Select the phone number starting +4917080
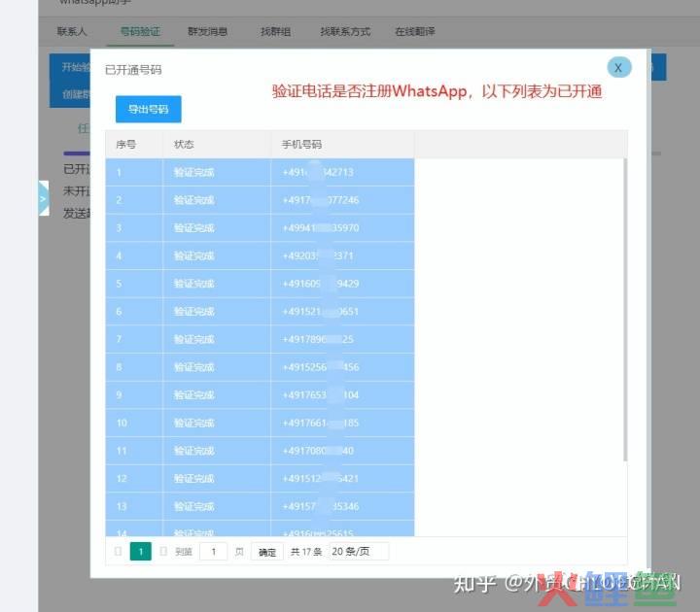The width and height of the screenshot is (700, 612). coord(318,451)
